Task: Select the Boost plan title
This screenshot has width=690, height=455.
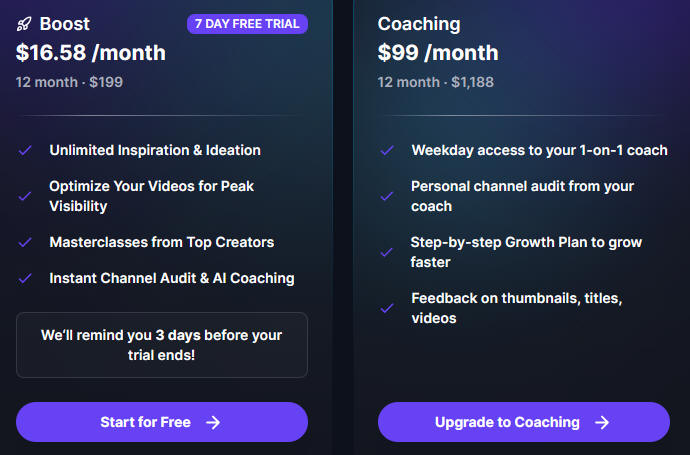Action: click(x=65, y=24)
